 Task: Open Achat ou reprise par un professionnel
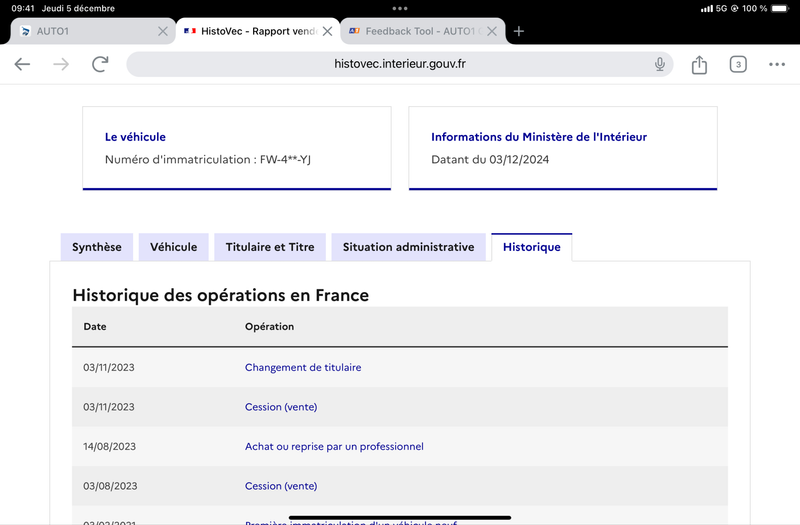334,446
